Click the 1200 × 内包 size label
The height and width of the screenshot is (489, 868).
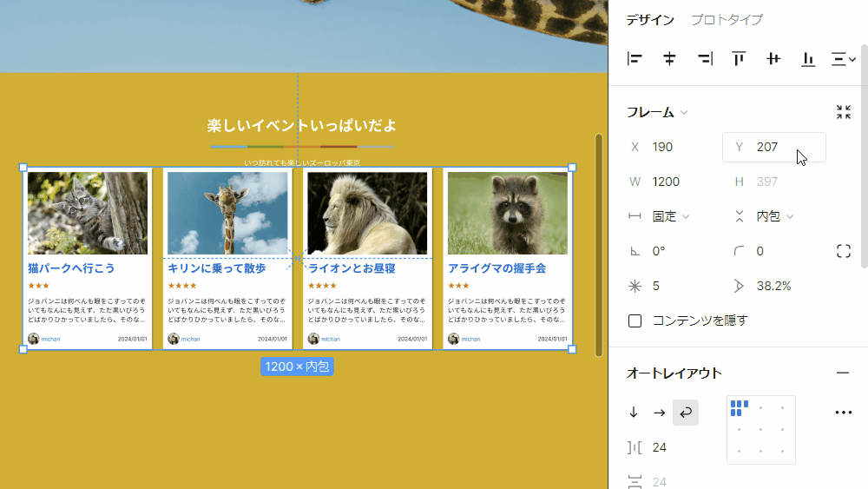[x=297, y=367]
